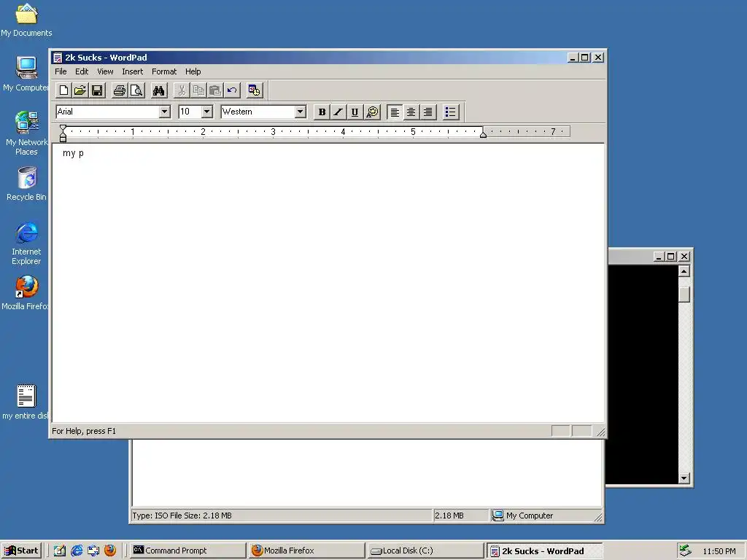Select the Internet Explorer desktop icon
The height and width of the screenshot is (560, 747).
(26, 243)
